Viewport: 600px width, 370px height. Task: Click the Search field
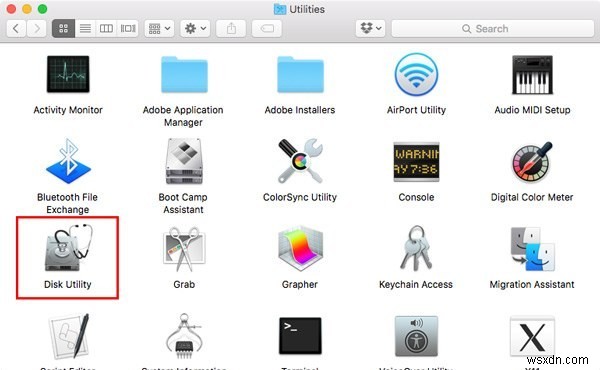pos(493,29)
